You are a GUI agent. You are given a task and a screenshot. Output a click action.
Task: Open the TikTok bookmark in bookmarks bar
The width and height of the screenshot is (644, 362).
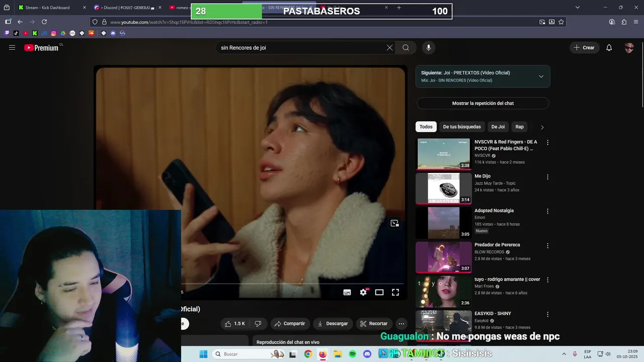point(16,33)
